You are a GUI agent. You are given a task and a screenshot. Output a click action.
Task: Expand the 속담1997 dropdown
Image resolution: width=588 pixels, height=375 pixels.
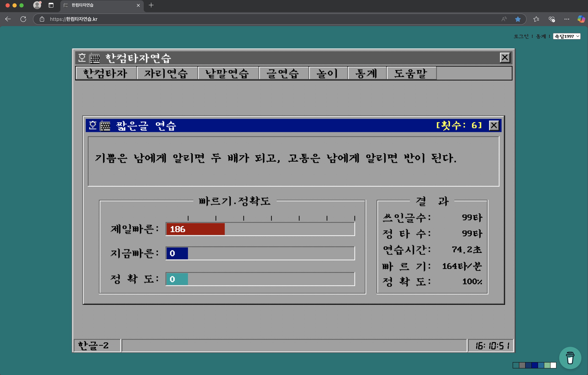567,36
